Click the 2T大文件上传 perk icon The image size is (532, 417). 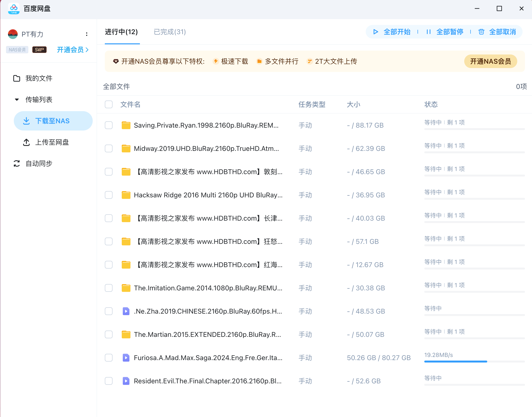coord(309,61)
